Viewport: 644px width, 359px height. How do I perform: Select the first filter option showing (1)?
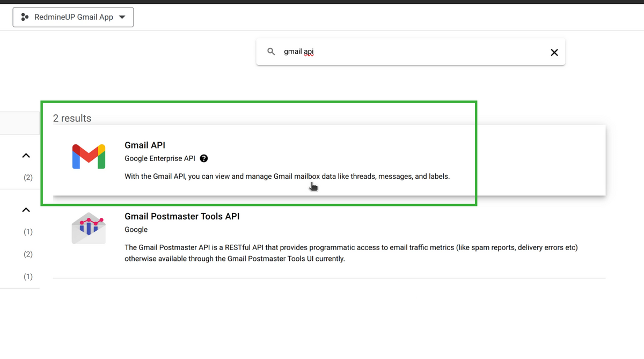tap(28, 231)
